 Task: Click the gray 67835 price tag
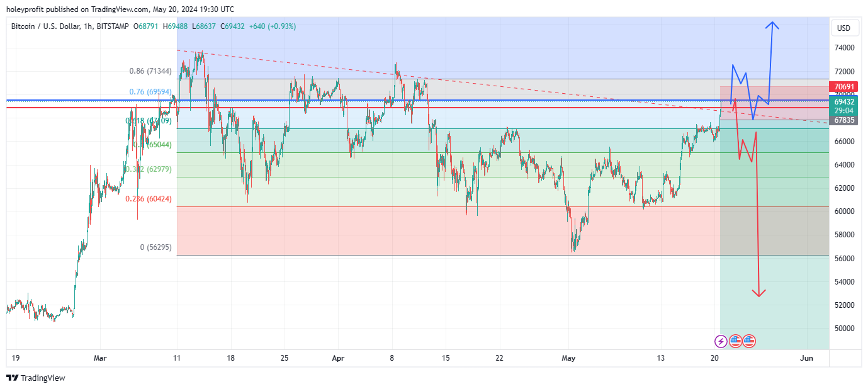pos(843,120)
